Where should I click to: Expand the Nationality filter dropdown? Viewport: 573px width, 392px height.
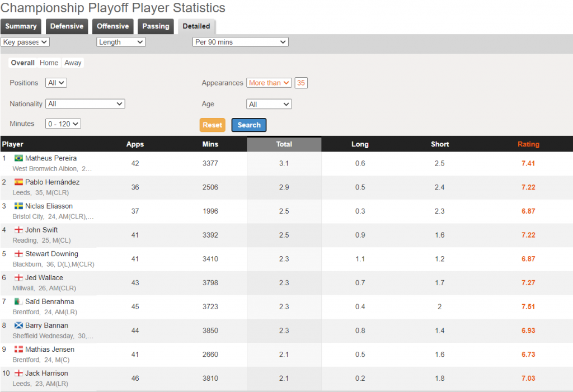84,103
